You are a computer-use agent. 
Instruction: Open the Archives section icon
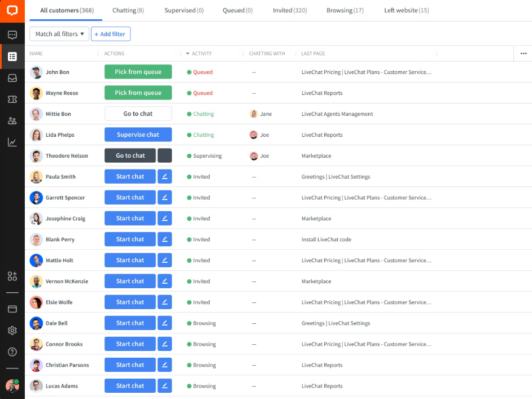pos(12,78)
